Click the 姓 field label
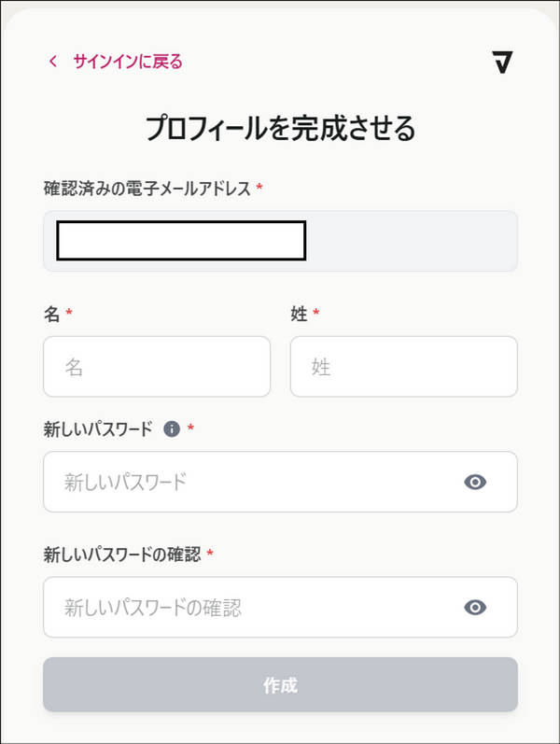This screenshot has width=560, height=744. coord(299,315)
